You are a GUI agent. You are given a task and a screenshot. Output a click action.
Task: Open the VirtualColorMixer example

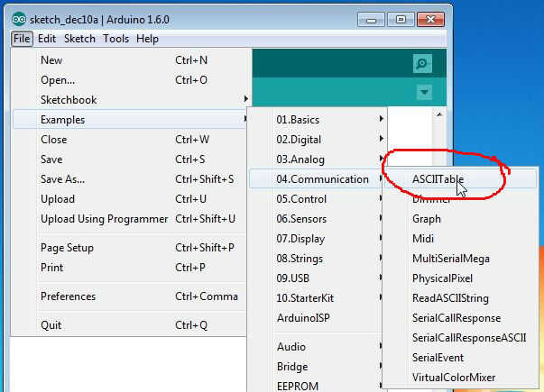click(x=460, y=377)
